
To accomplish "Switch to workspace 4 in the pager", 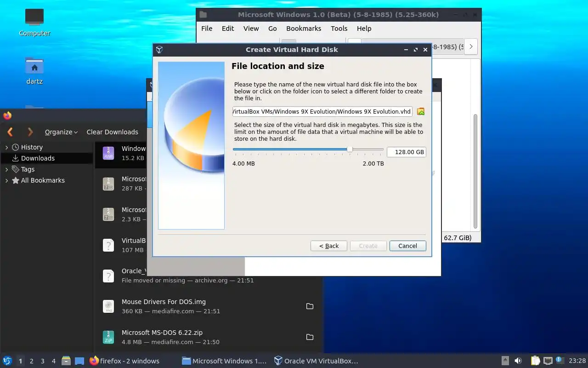I will point(54,361).
